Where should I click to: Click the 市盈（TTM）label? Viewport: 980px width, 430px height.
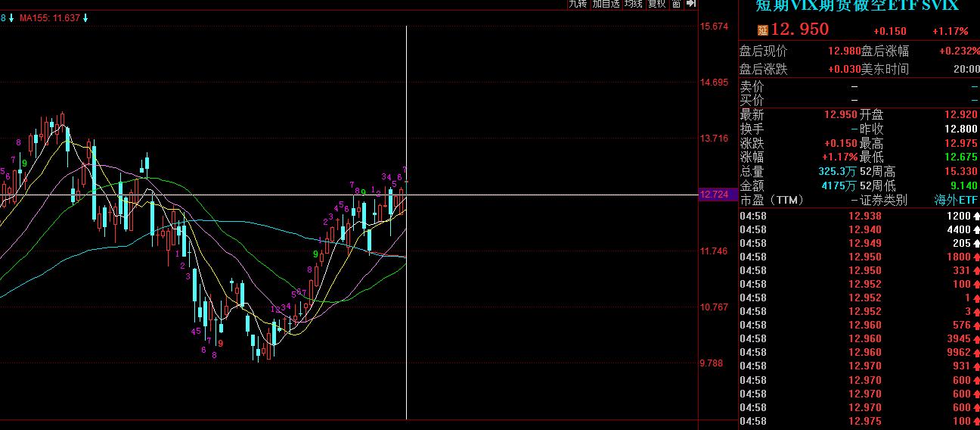click(771, 201)
